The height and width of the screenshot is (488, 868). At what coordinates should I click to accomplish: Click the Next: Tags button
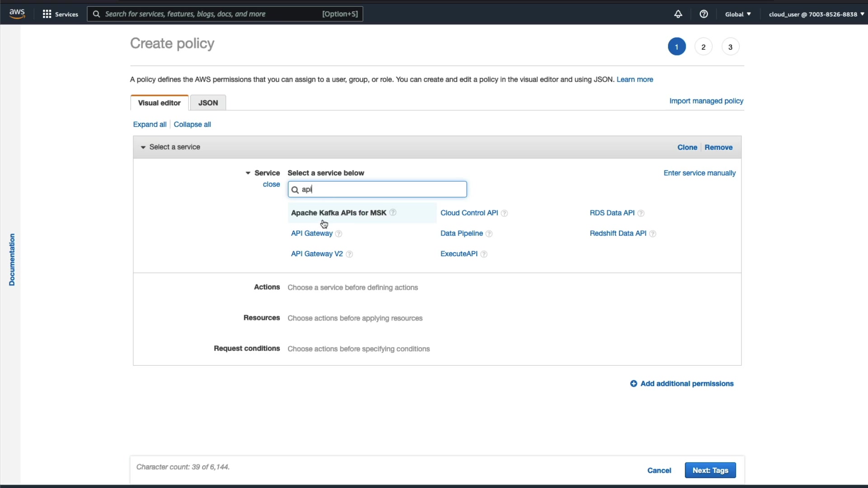click(710, 470)
